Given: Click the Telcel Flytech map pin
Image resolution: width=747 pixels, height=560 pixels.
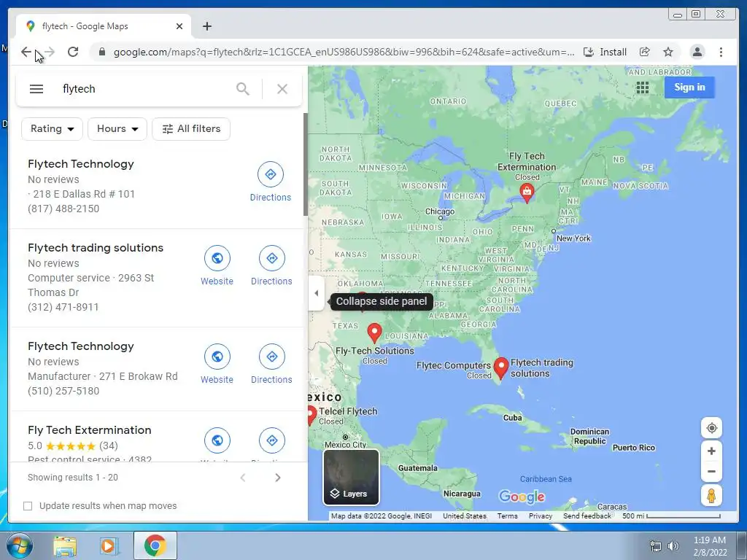Looking at the screenshot, I should click(311, 415).
